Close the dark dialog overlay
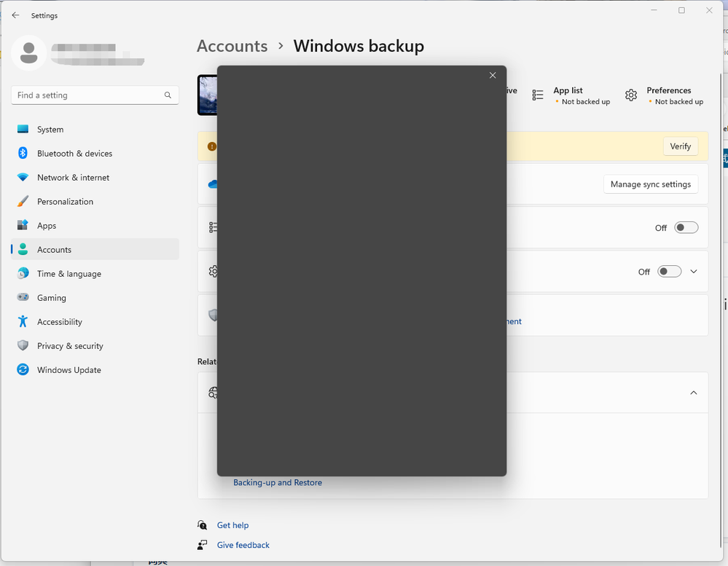728x566 pixels. (493, 75)
